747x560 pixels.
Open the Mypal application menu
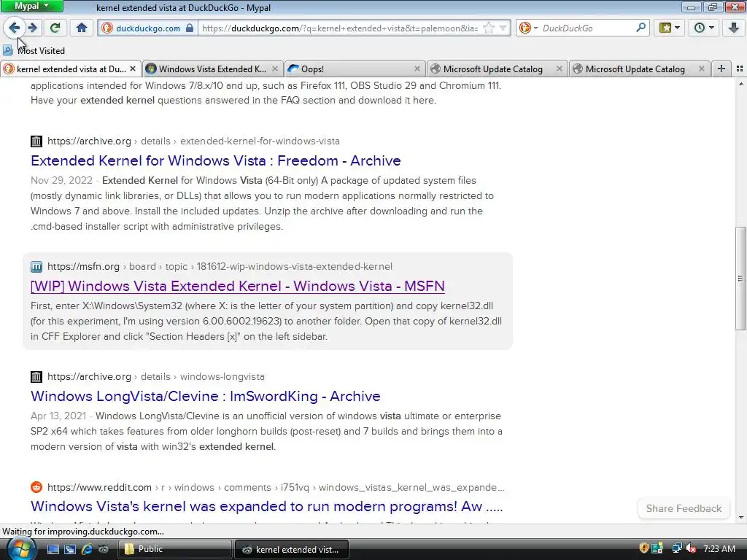click(x=31, y=6)
